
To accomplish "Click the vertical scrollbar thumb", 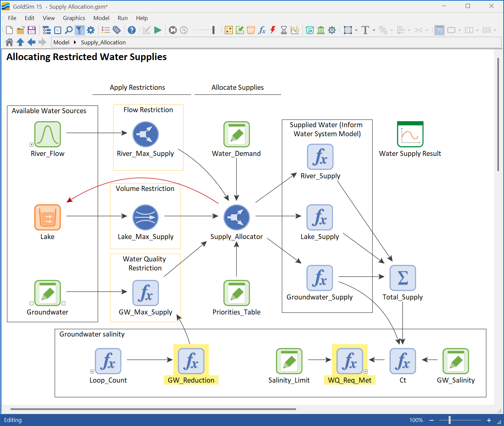I will click(498, 115).
